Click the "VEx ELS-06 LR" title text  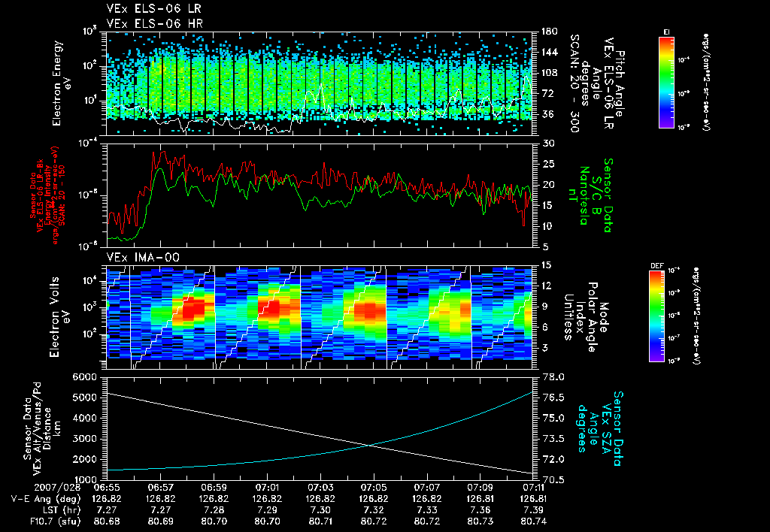point(153,8)
